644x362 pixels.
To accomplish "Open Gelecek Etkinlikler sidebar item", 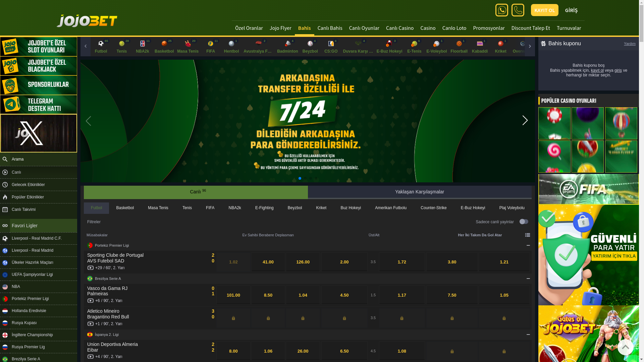I will 39,185.
